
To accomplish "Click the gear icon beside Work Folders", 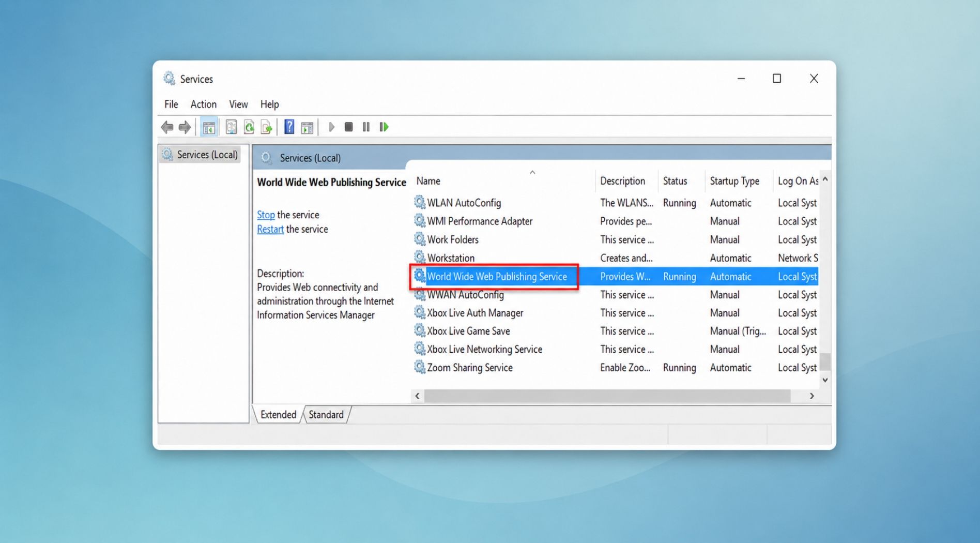I will (420, 239).
